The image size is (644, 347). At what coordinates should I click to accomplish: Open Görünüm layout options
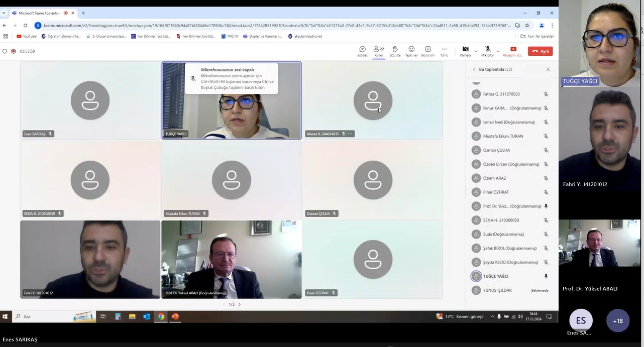point(427,51)
